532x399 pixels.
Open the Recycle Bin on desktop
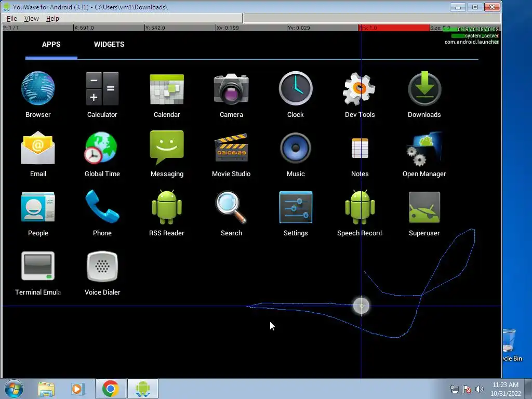pos(513,345)
